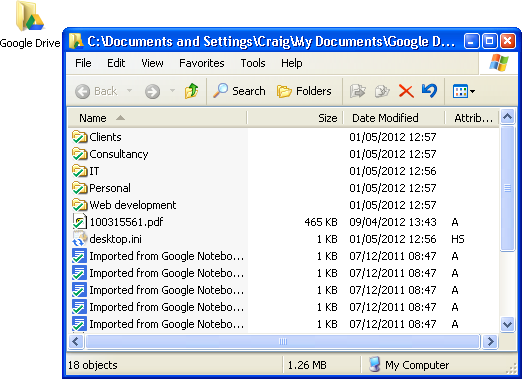Click the IT folder date 01/05/2012 12:56

393,171
